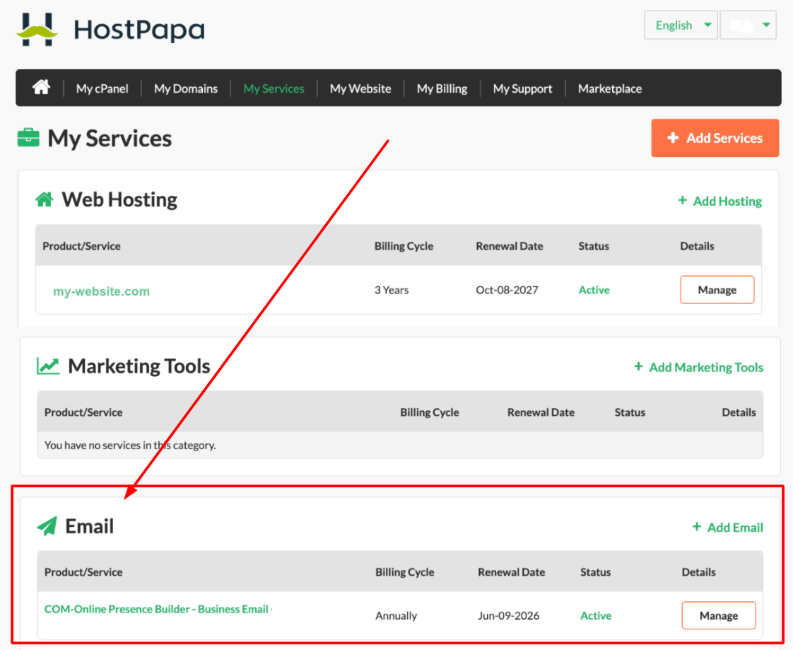The height and width of the screenshot is (650, 793).
Task: Click the 3 Years billing cycle
Action: click(391, 290)
